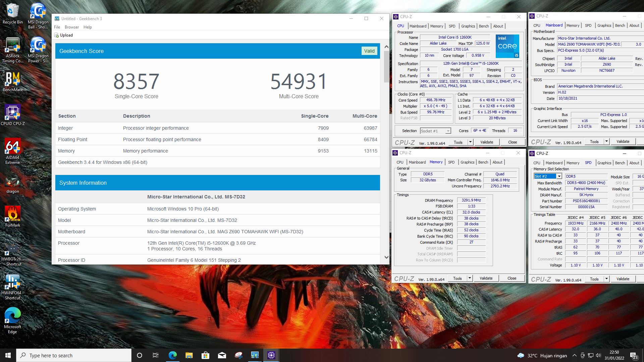Click Upload in Geekbench toolbar
The width and height of the screenshot is (644, 362).
point(64,35)
